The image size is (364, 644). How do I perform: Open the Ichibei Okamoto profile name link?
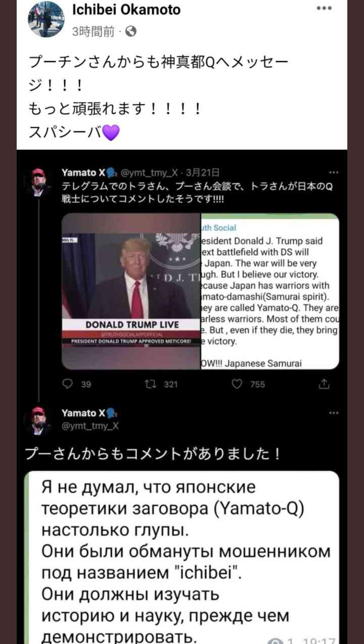click(x=126, y=10)
